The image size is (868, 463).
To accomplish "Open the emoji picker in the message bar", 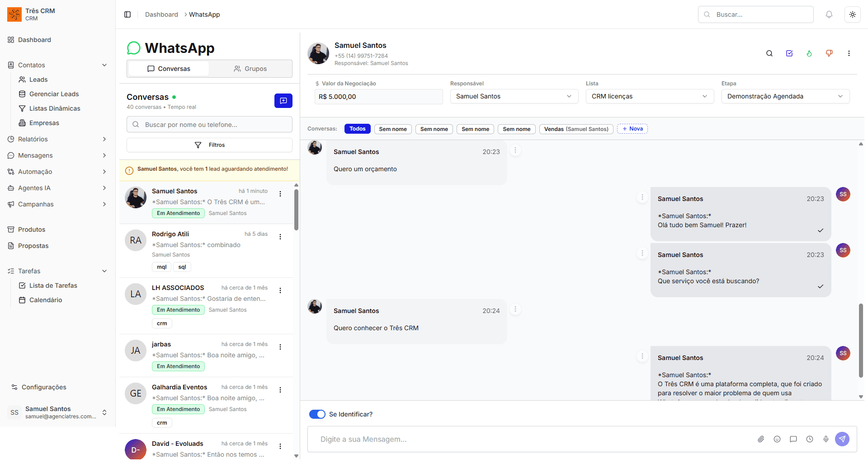I will coord(777,439).
